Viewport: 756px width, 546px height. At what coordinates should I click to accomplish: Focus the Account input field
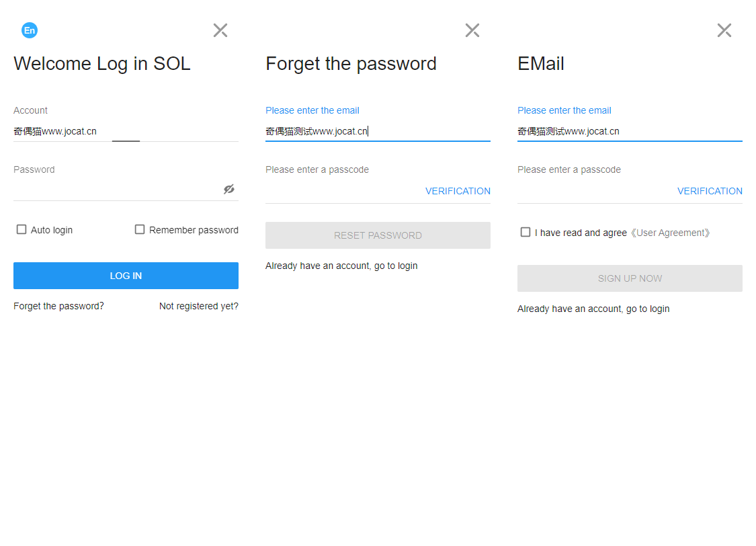click(x=126, y=131)
